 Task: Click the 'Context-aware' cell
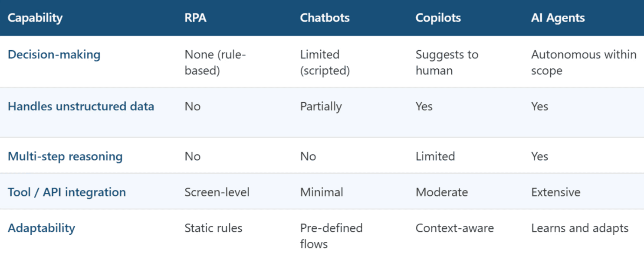[454, 228]
